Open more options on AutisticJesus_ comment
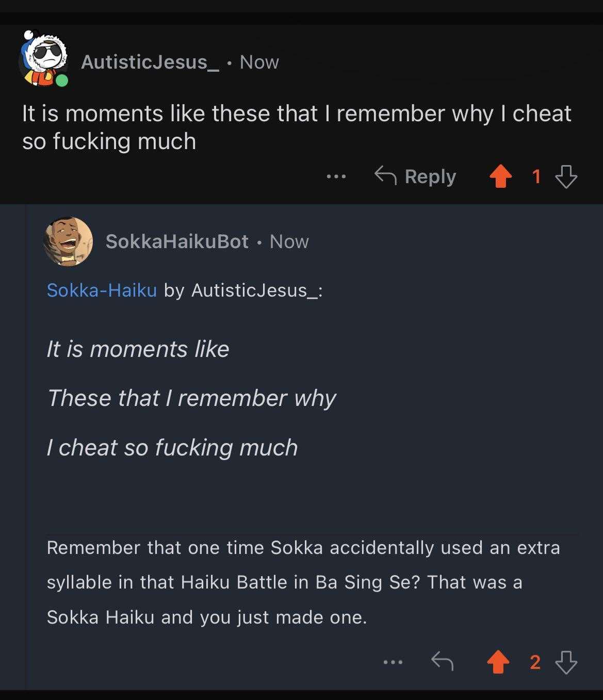 point(336,177)
